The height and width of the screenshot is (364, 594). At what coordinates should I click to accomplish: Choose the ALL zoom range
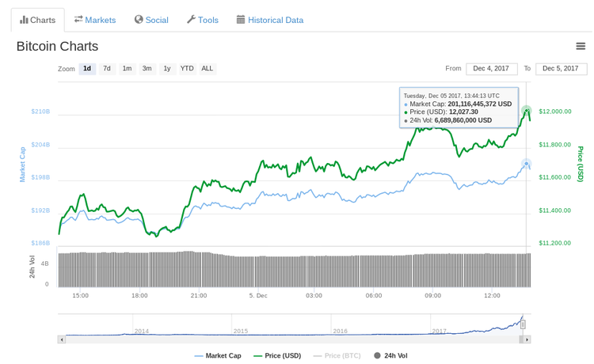click(x=208, y=69)
